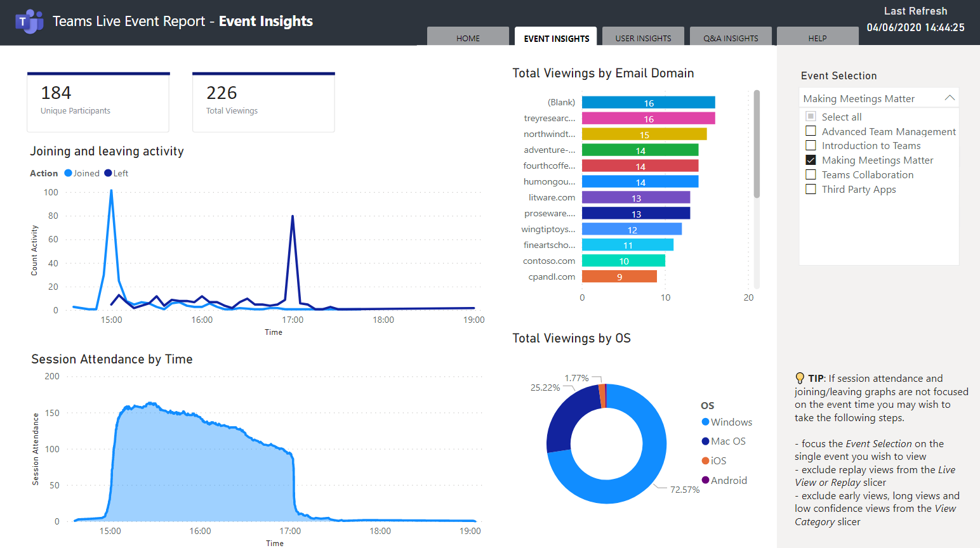980x548 pixels.
Task: Click the lightbulb TIP icon
Action: tap(801, 378)
